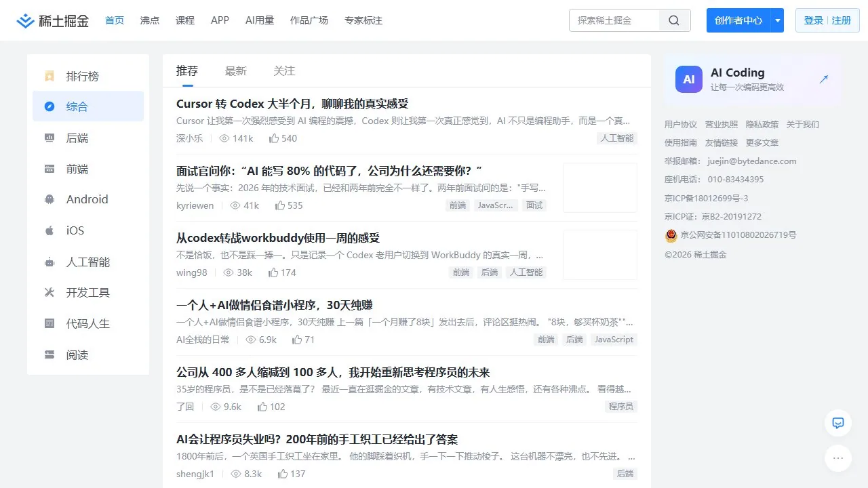Open article about 公司从 400 多人缩减到 100 多人

[333, 372]
